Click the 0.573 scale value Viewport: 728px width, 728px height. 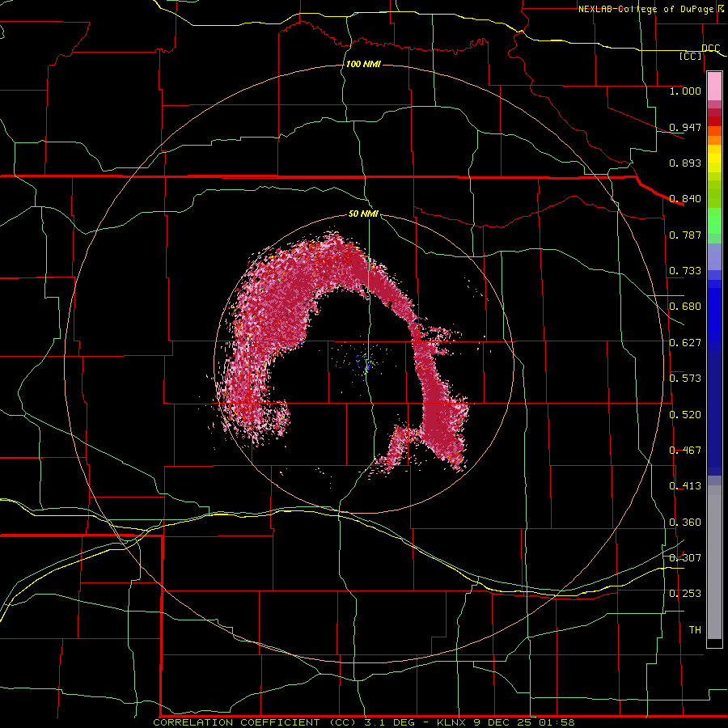click(x=685, y=379)
